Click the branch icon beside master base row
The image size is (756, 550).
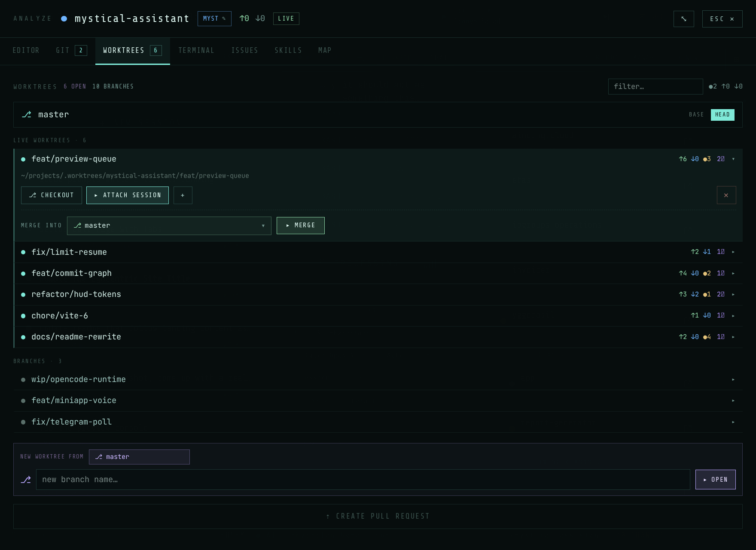[x=27, y=114]
